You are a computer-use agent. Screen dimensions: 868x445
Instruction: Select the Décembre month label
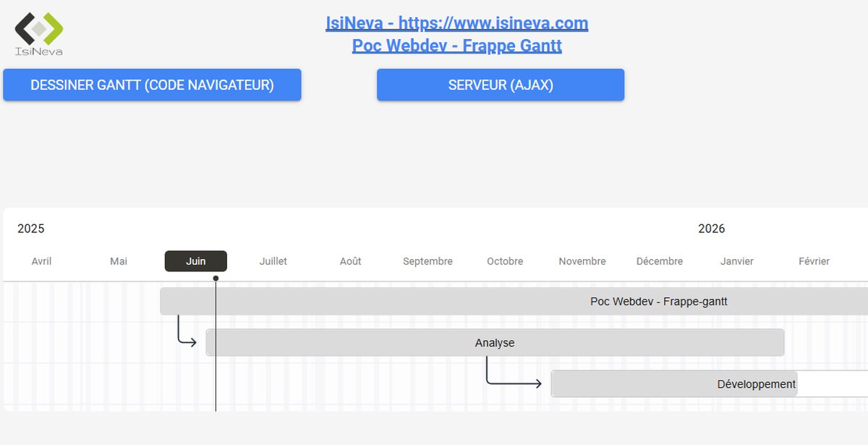659,261
